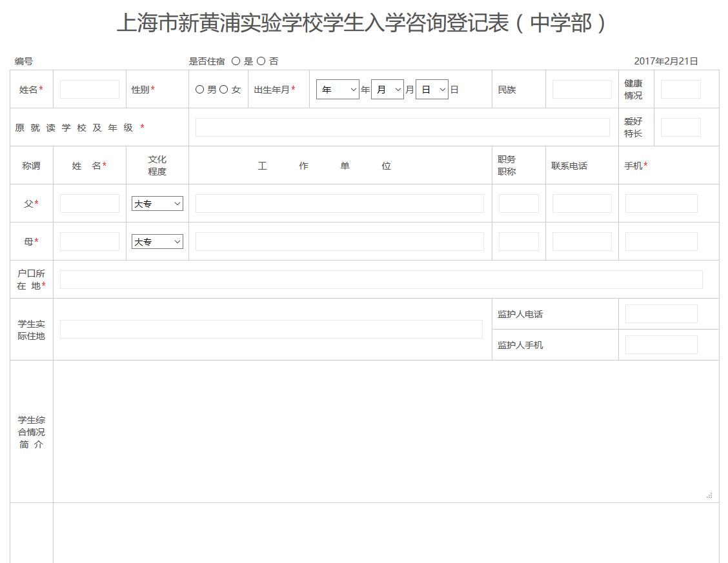Image resolution: width=728 pixels, height=563 pixels.
Task: Click the 称谓 column header
Action: coord(31,166)
